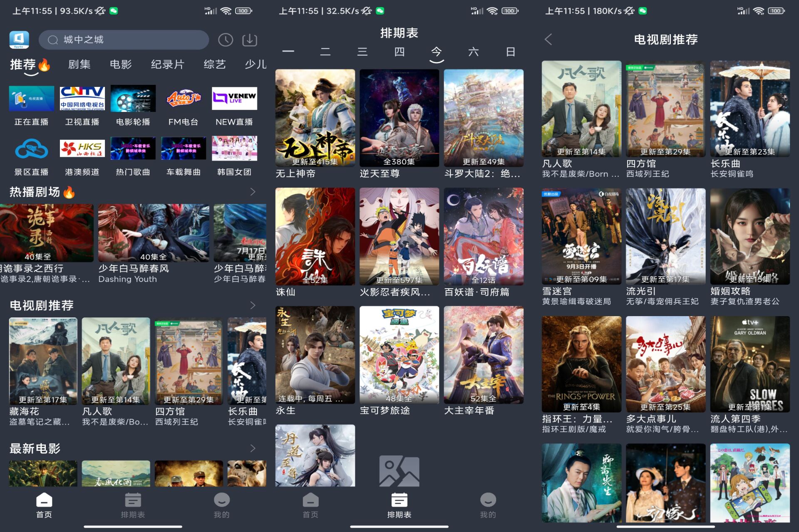This screenshot has width=799, height=532.
Task: Open 卫视直播 CNTV channel icon
Action: (x=82, y=99)
